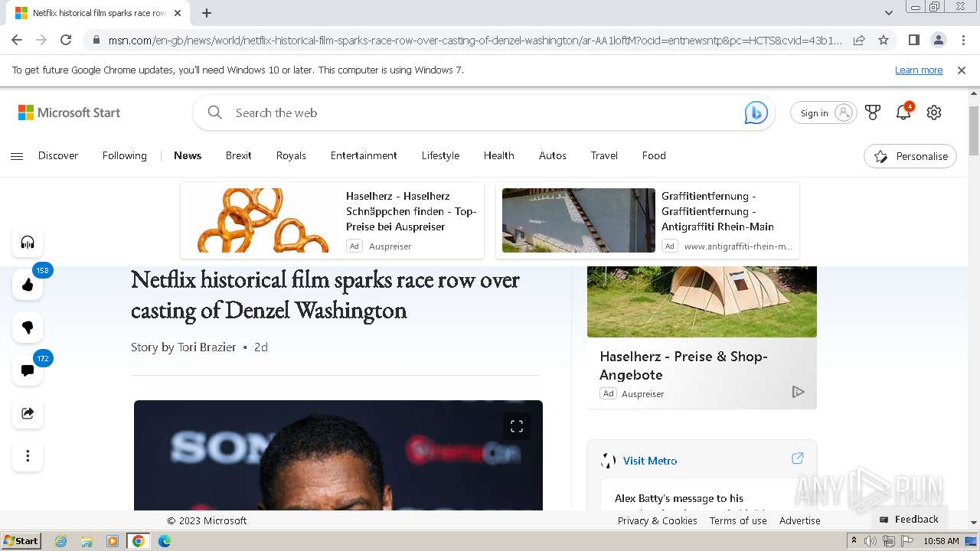
Task: Dismiss the Chrome update notification bar
Action: point(962,70)
